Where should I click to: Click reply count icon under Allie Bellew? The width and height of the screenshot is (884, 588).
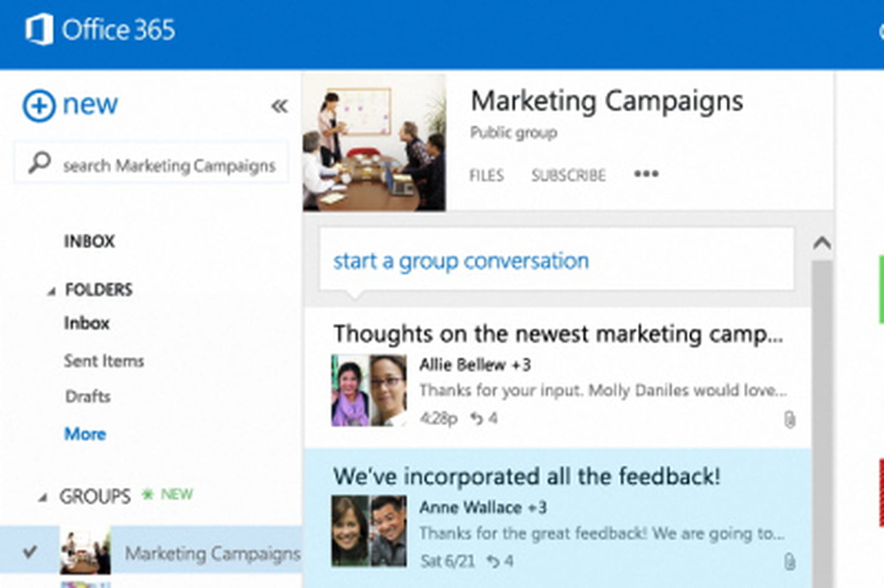(476, 418)
